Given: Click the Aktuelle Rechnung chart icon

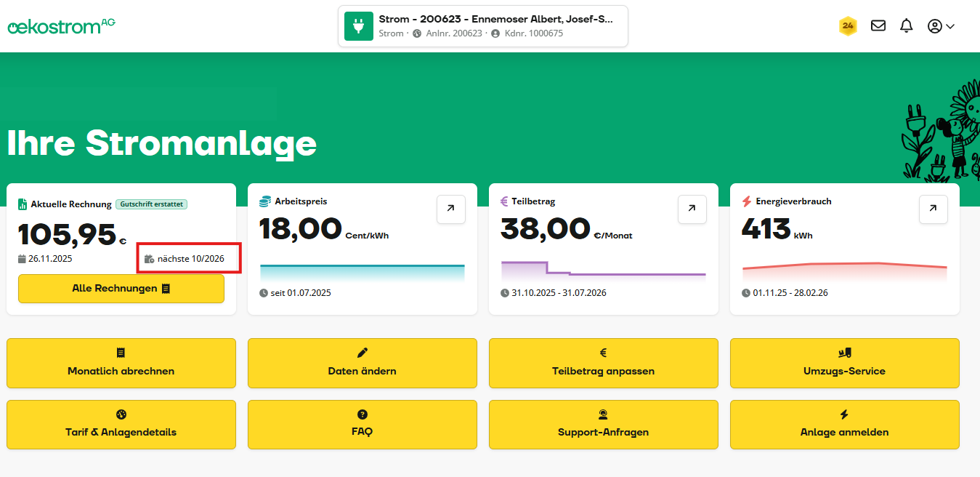Looking at the screenshot, I should 23,204.
